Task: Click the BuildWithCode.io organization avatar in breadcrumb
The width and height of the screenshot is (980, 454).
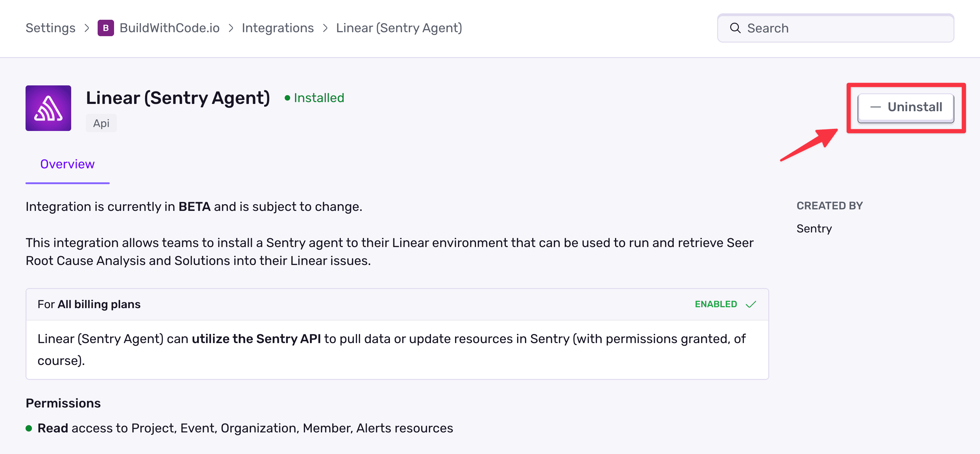Action: tap(106, 28)
